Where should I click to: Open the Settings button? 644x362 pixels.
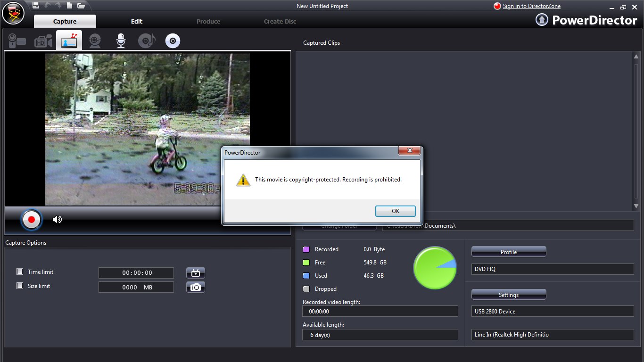point(509,295)
